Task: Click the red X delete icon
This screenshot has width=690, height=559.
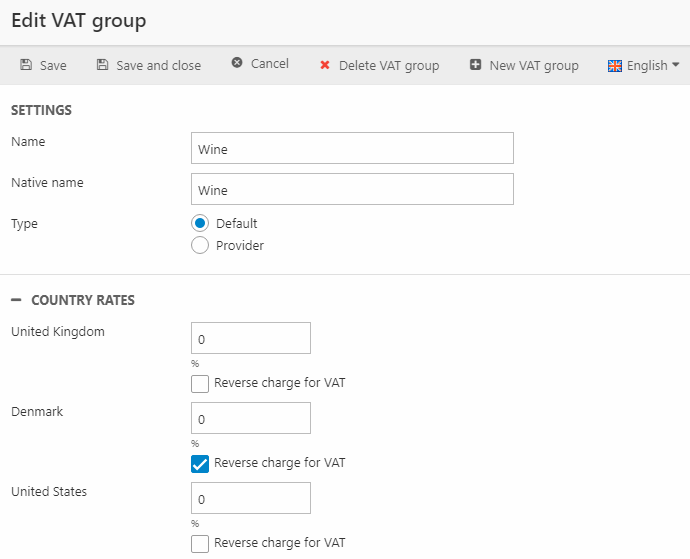Action: pyautogui.click(x=324, y=66)
